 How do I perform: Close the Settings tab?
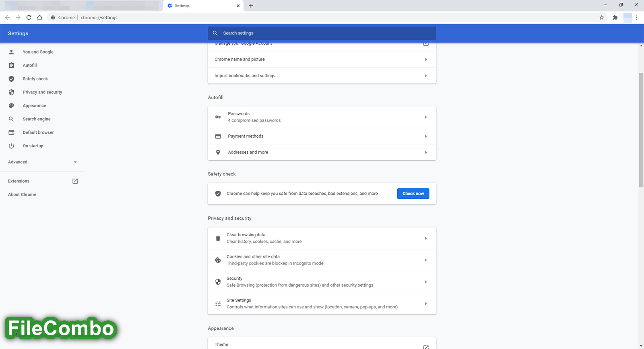pyautogui.click(x=238, y=6)
